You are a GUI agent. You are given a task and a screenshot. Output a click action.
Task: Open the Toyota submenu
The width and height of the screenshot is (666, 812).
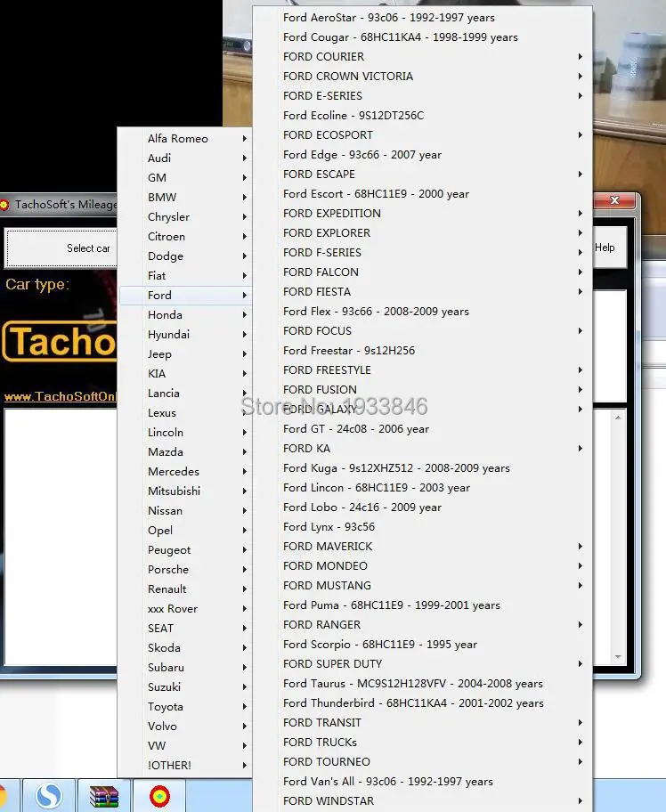pos(185,707)
